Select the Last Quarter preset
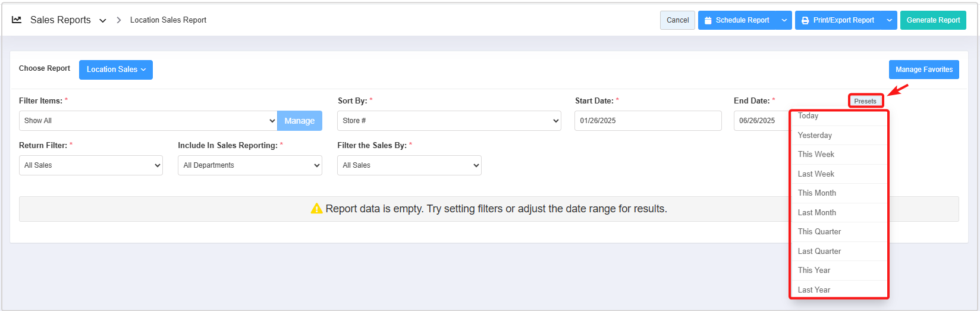The height and width of the screenshot is (311, 980). click(x=819, y=252)
